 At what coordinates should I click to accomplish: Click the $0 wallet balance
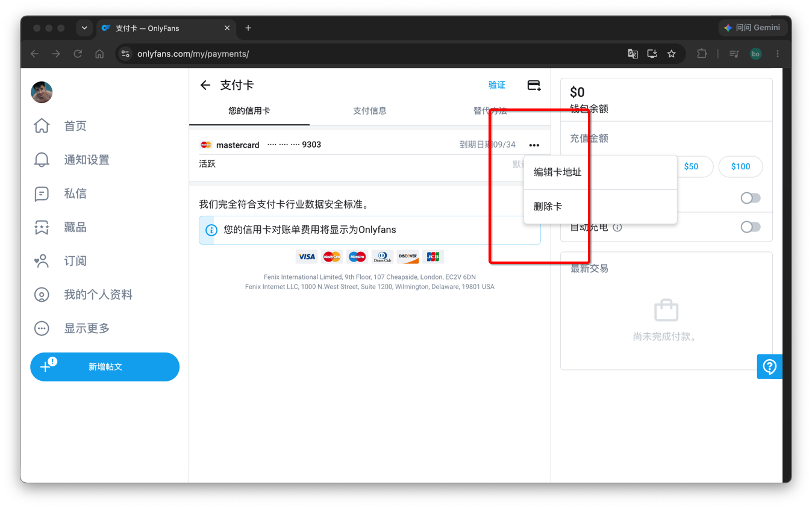[x=577, y=92]
